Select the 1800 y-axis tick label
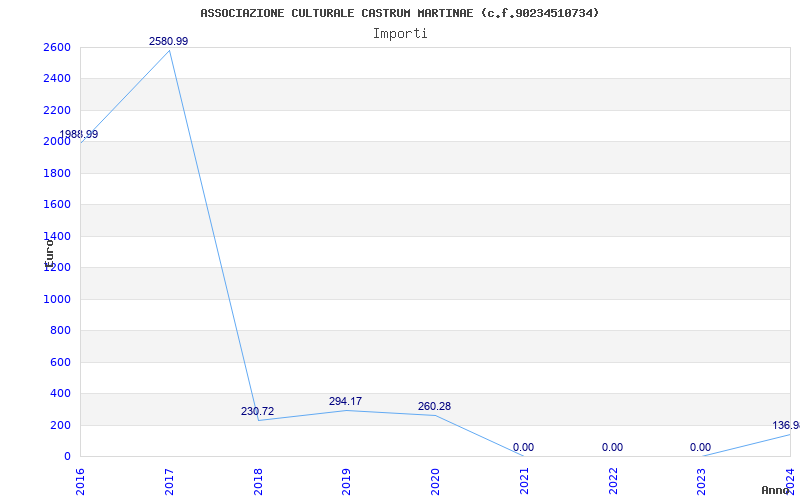The width and height of the screenshot is (800, 500). click(57, 173)
